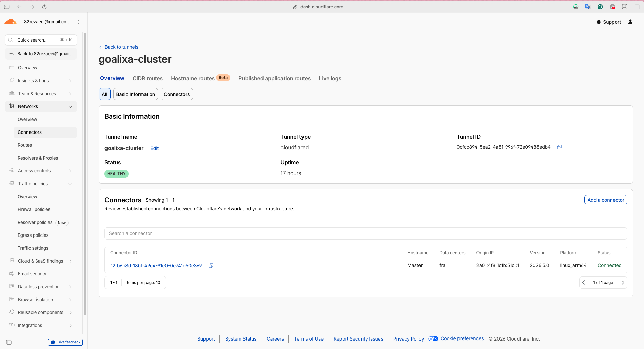
Task: Open the Overview sidebar item with icon
Action: click(27, 68)
